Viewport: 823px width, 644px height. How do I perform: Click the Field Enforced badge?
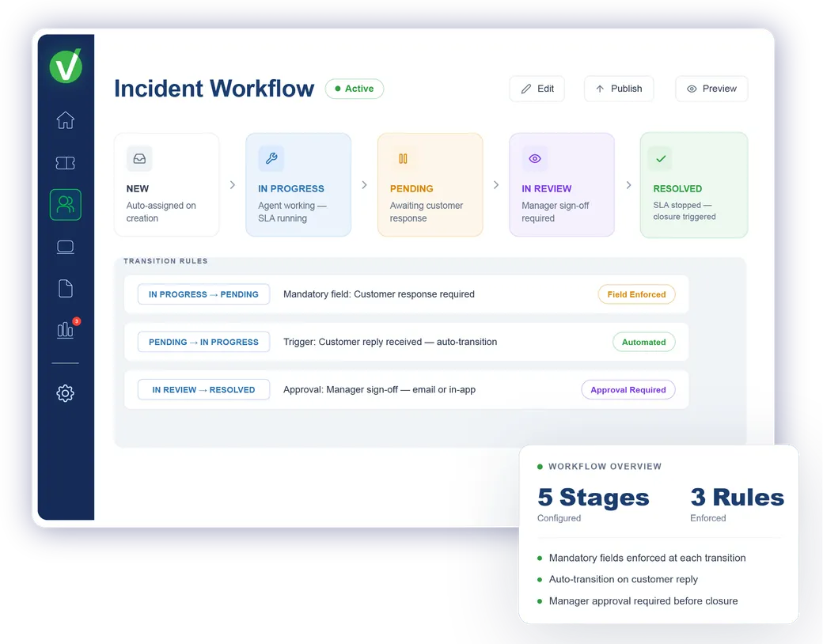pos(637,294)
